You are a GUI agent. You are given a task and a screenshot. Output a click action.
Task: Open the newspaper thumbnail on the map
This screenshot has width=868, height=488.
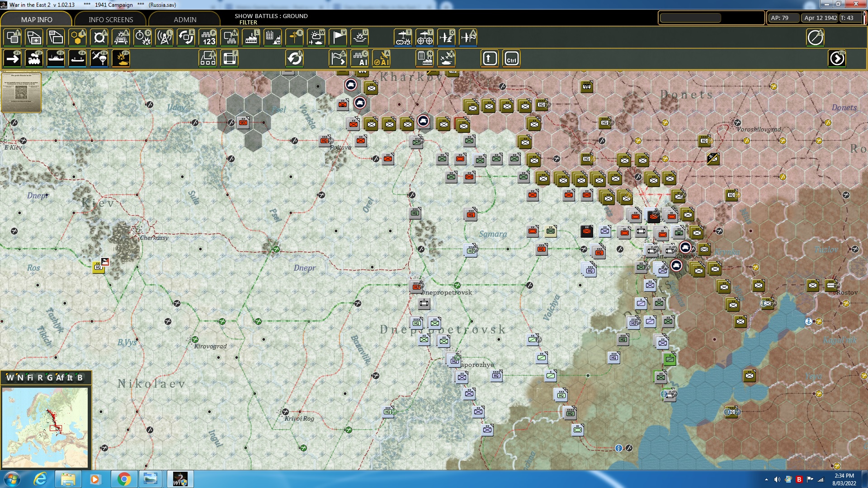click(x=21, y=92)
